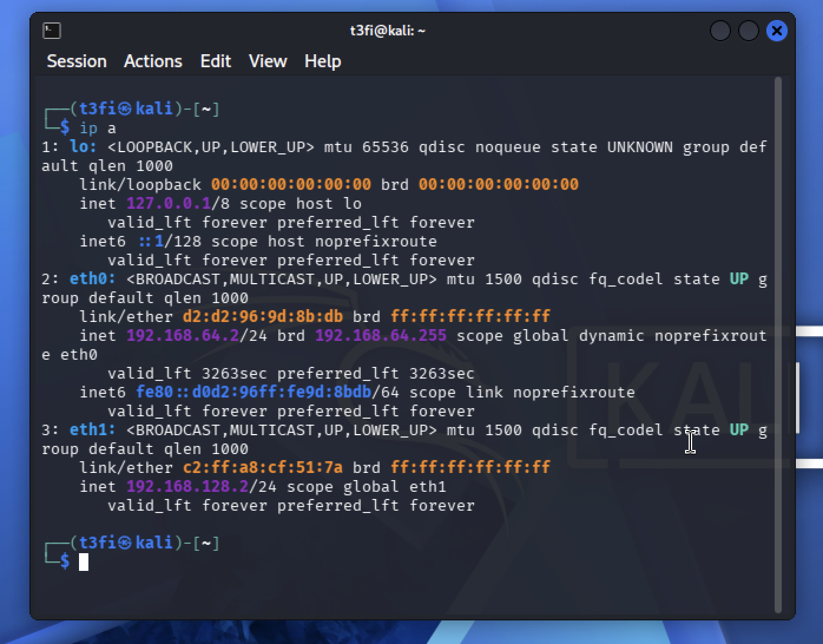Click 'link/loopback' text

(140, 185)
